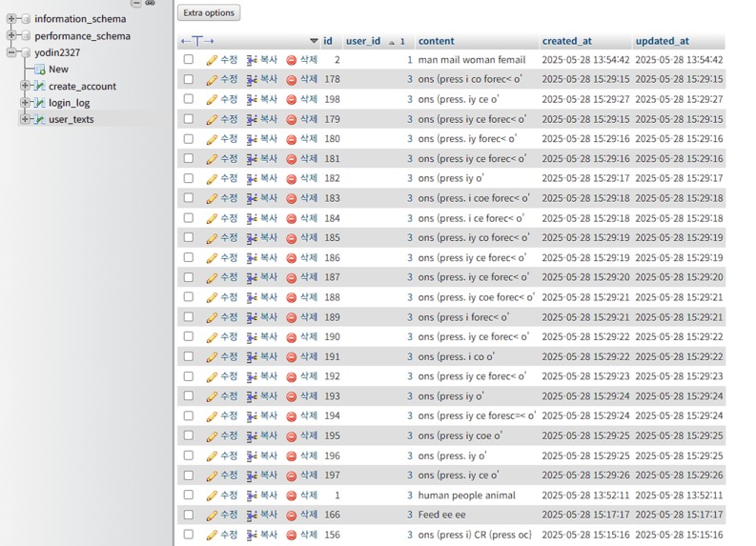Expand the login_log table node

pos(25,102)
